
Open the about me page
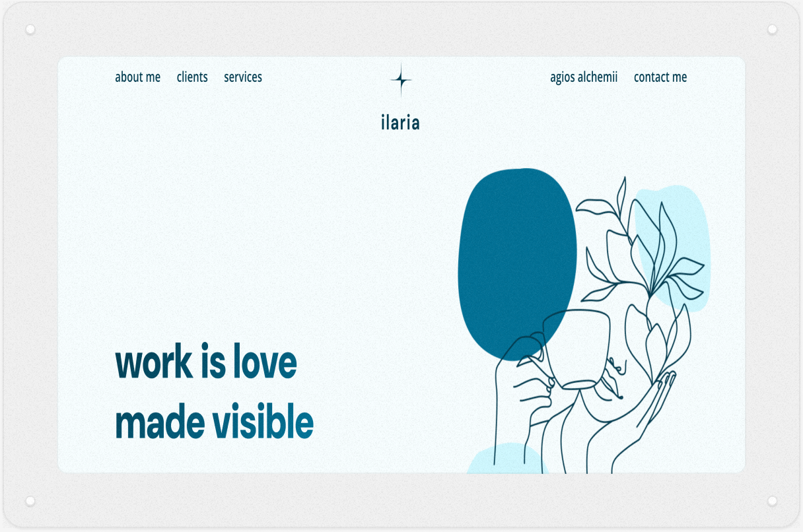point(137,77)
